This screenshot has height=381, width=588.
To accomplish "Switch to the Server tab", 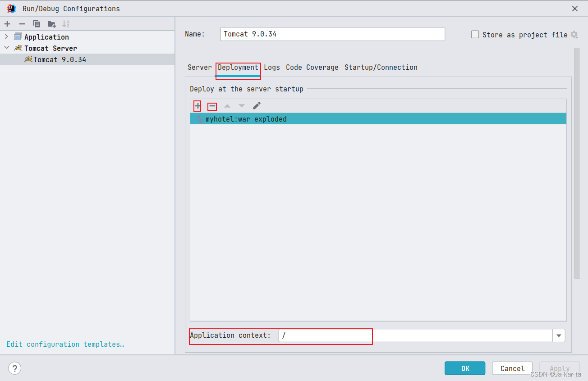I will [x=200, y=67].
